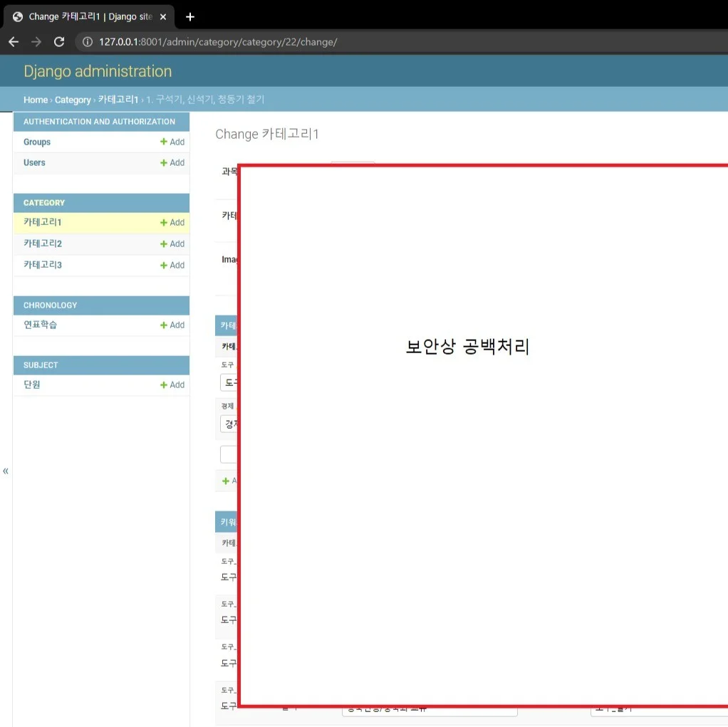Close the Change 카테고리1 browser tab
The width and height of the screenshot is (728, 727).
163,16
